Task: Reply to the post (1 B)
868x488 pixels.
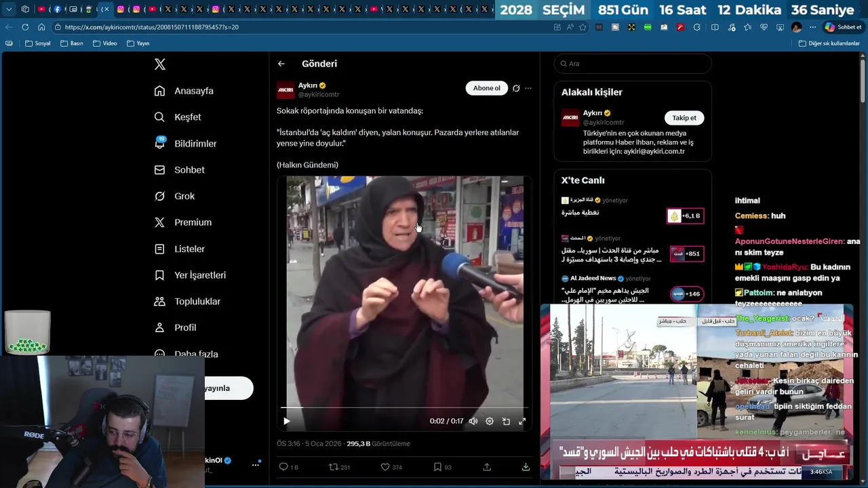Action: click(289, 467)
